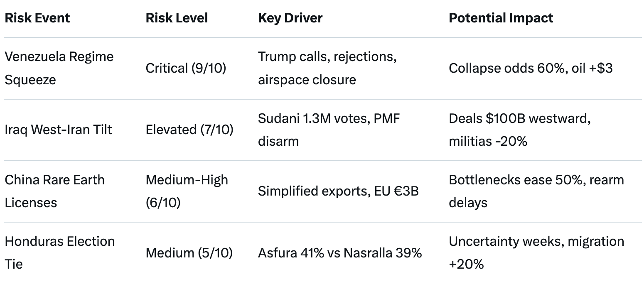Select the Asfura 41% vs Nasralla 39% cell
The height and width of the screenshot is (289, 644).
(x=340, y=252)
